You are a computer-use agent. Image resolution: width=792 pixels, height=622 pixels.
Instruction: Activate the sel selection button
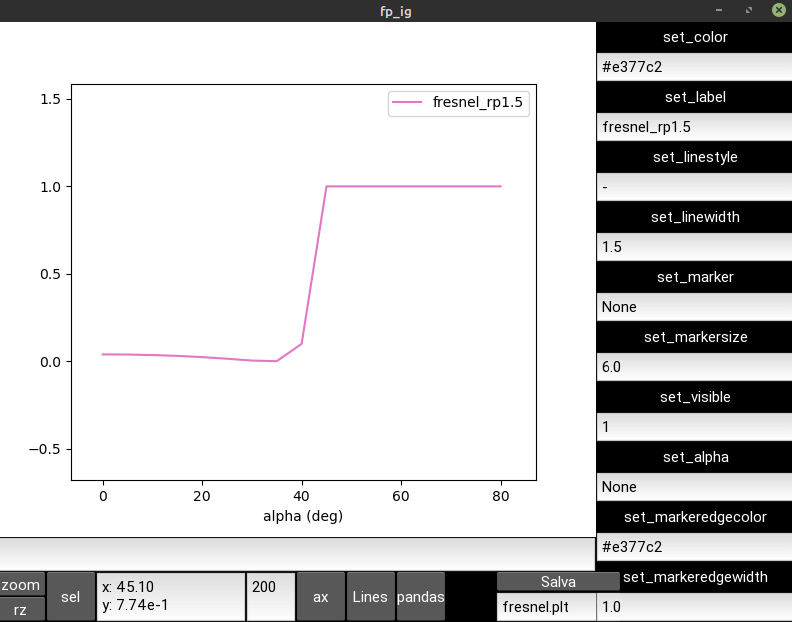coord(71,597)
